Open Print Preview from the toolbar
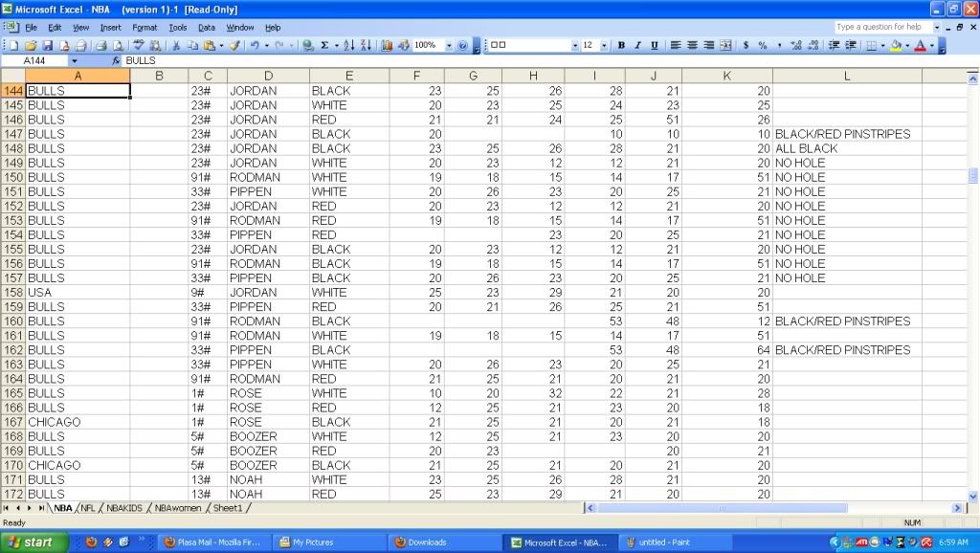Screen dimensions: 980x553 click(x=117, y=45)
